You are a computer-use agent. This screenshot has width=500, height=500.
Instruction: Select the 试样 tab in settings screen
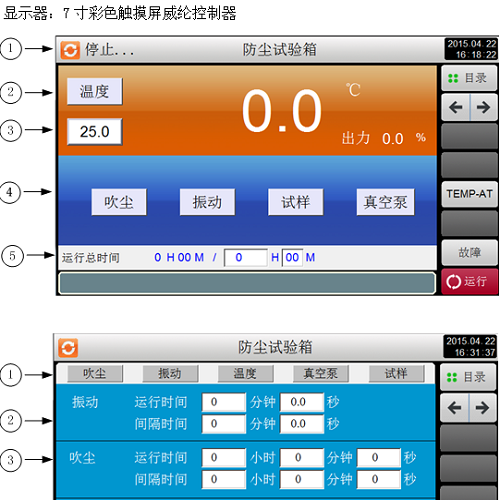[397, 373]
